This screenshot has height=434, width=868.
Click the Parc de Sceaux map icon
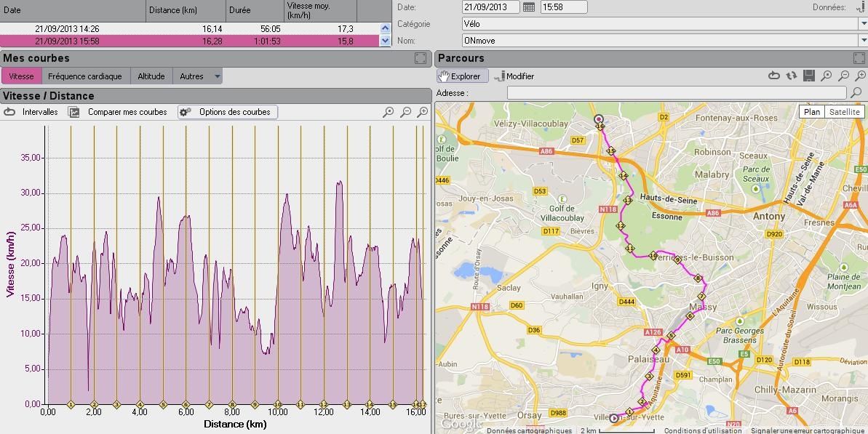click(756, 188)
